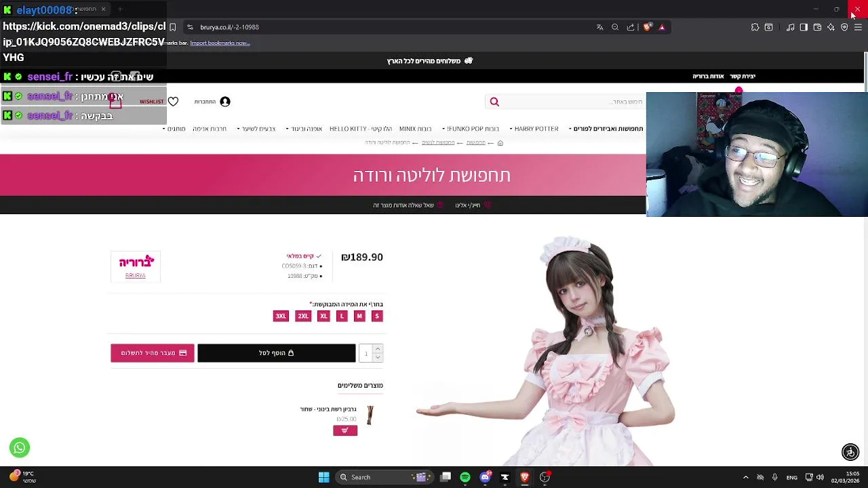Open the MINIX dolls menu item
The height and width of the screenshot is (488, 868).
click(416, 129)
